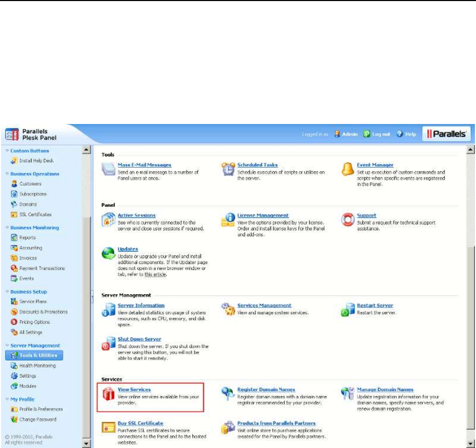Click the Domains sidebar icon

coord(14,204)
